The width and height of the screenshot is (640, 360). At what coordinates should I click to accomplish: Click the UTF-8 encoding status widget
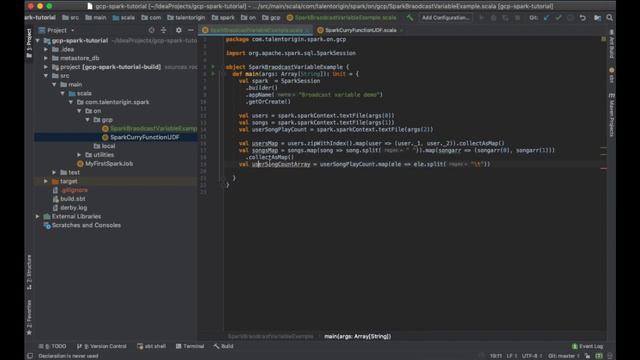532,356
